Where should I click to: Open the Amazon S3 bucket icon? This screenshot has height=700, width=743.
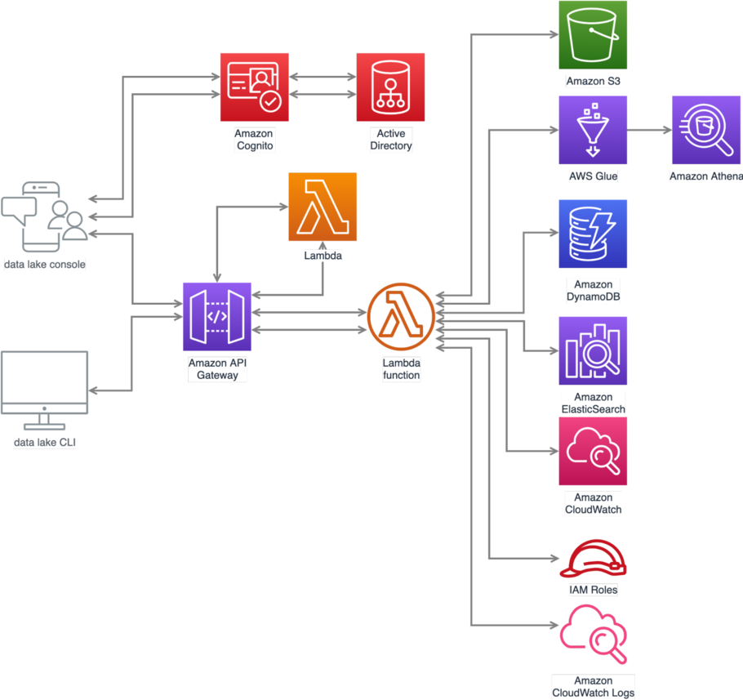[592, 34]
